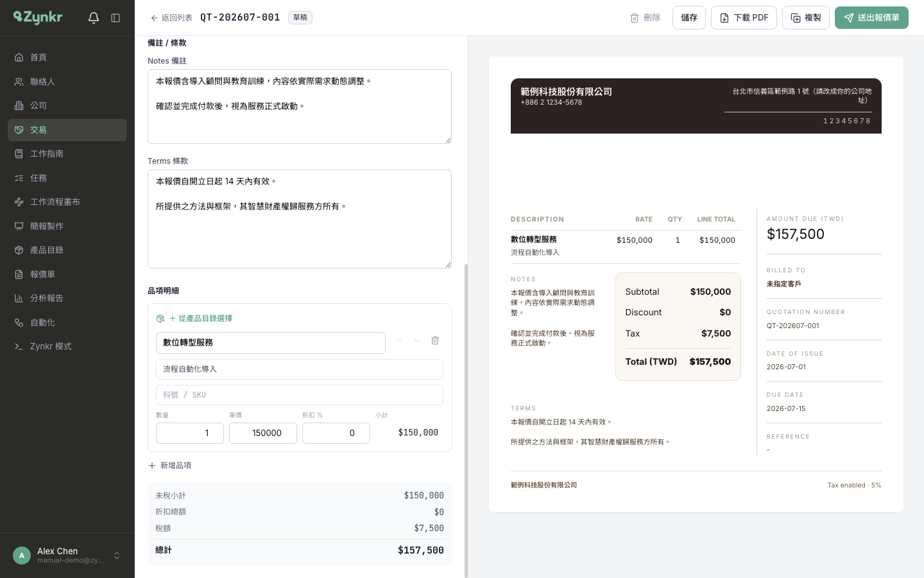This screenshot has width=924, height=578.
Task: Click the 報價單 document icon
Action: [19, 274]
